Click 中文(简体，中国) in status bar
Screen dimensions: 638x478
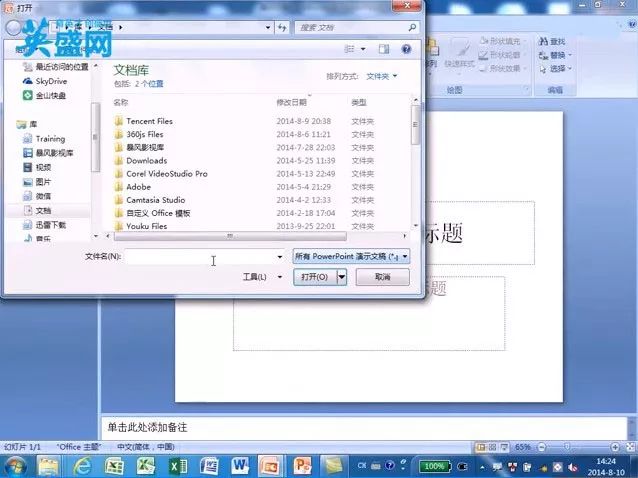pyautogui.click(x=146, y=447)
